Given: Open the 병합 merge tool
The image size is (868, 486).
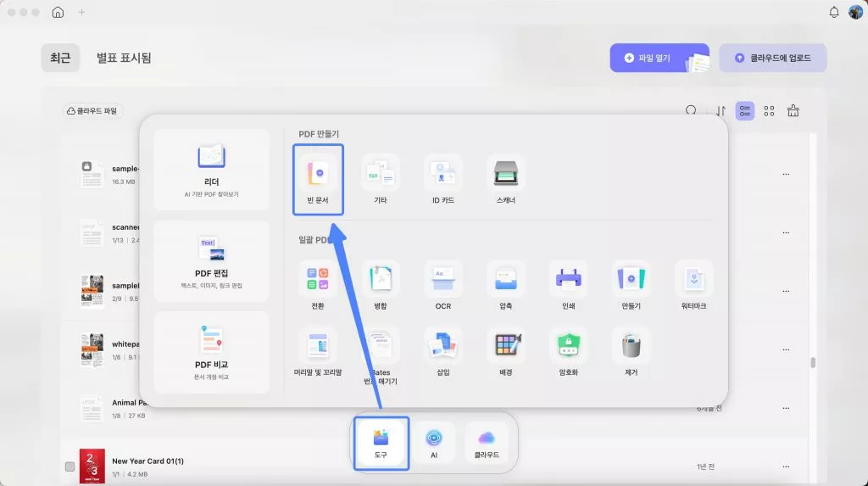Looking at the screenshot, I should tap(381, 285).
